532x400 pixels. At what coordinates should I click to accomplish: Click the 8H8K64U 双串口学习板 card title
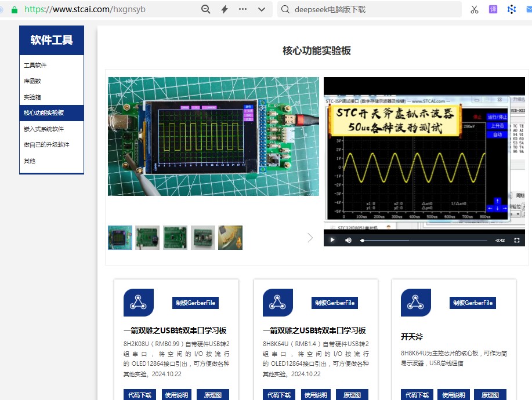314,330
